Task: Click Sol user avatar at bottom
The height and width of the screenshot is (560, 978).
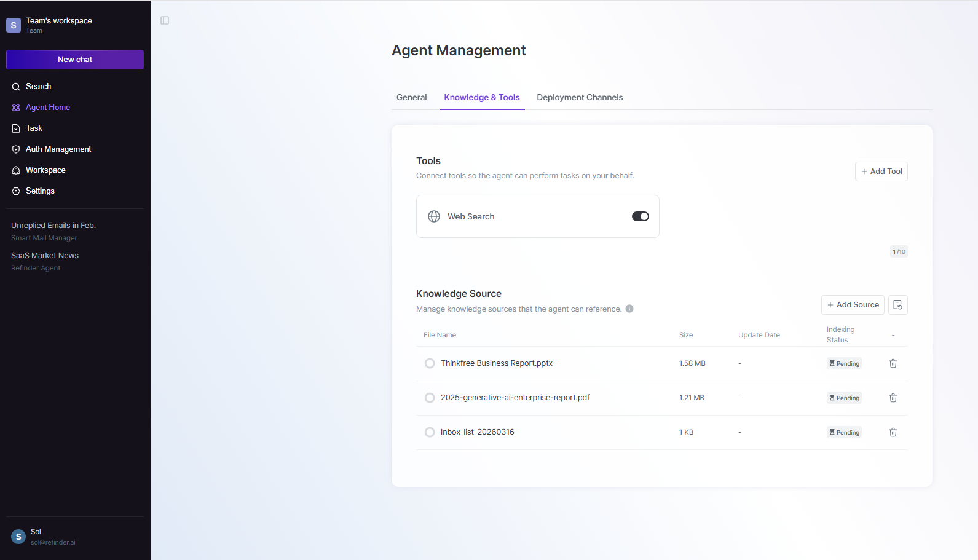Action: 18,537
